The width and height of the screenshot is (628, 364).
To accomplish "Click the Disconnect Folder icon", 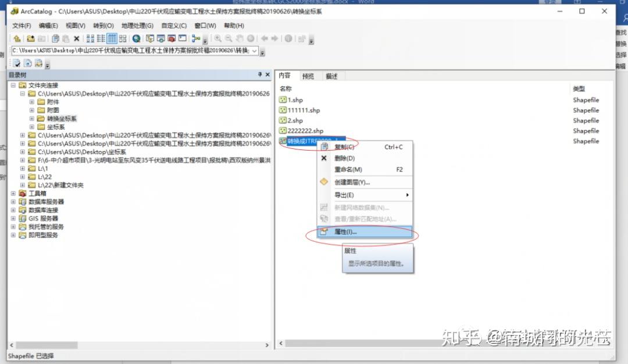I will (42, 38).
